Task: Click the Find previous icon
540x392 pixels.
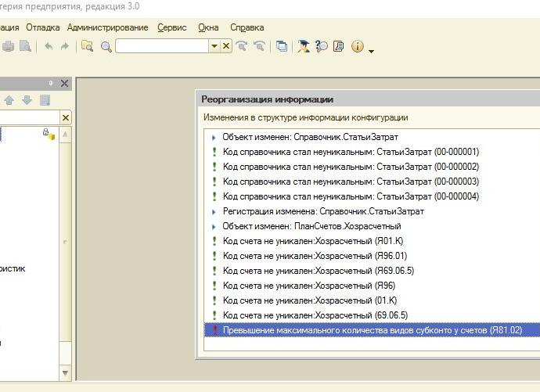Action: pyautogui.click(x=259, y=46)
